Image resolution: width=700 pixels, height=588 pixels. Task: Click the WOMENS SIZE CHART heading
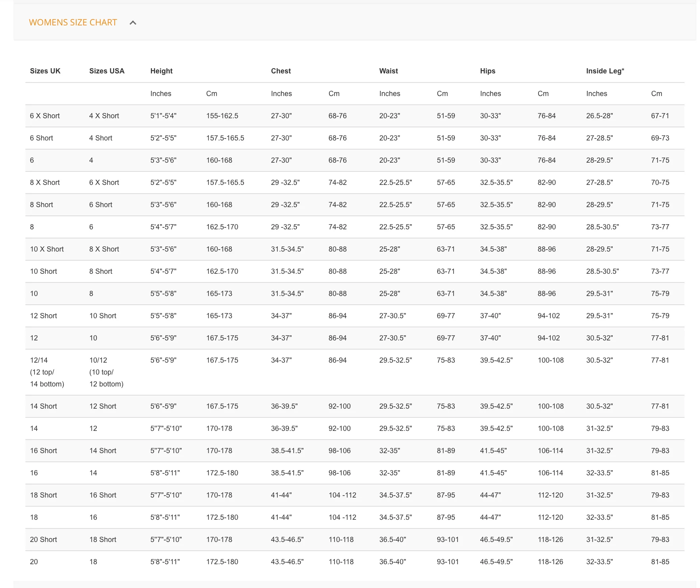[x=73, y=23]
